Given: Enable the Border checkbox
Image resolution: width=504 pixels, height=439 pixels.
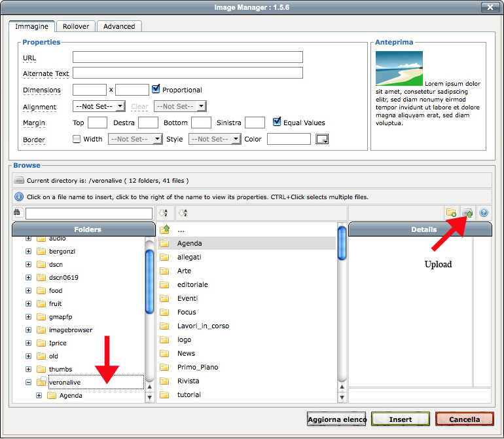Looking at the screenshot, I should tap(77, 139).
